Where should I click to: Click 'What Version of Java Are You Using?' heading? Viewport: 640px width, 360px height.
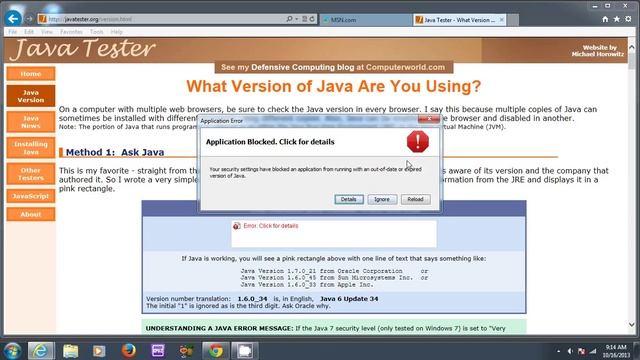[x=333, y=86]
